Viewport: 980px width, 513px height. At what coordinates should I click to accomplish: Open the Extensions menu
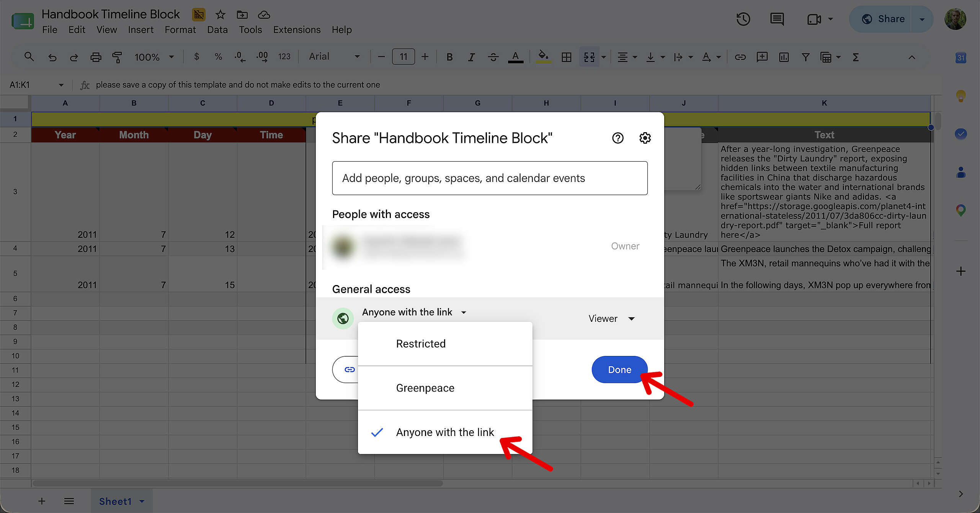pos(297,30)
